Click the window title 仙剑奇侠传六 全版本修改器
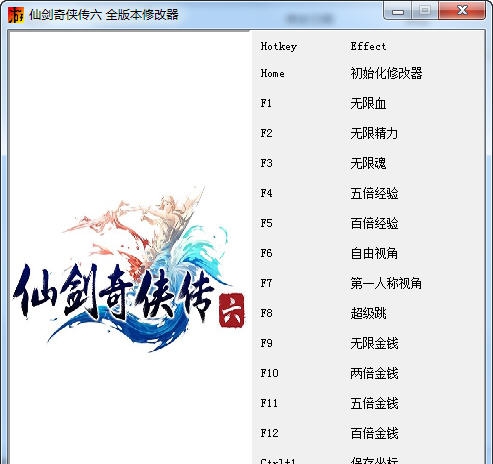The height and width of the screenshot is (464, 493). click(x=104, y=15)
